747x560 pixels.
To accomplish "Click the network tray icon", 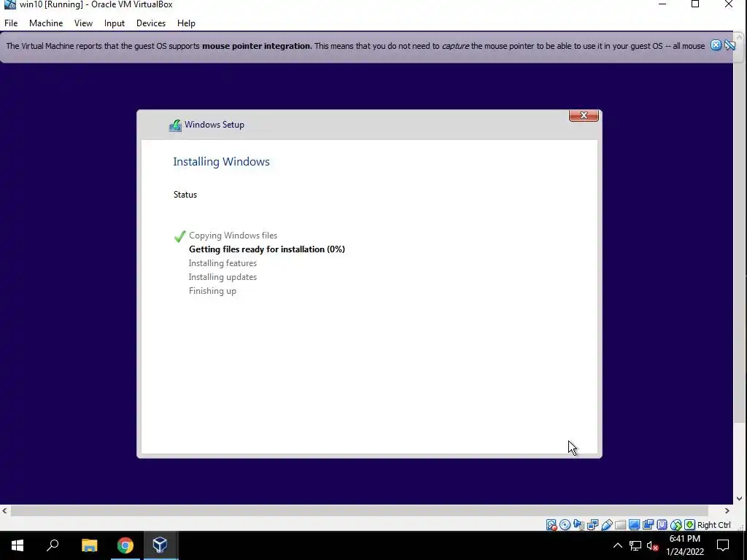I will coord(635,545).
